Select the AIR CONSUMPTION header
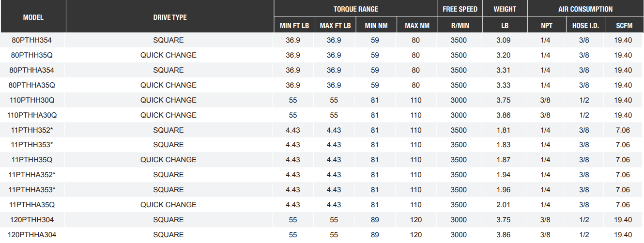Image resolution: width=644 pixels, height=243 pixels. click(x=585, y=9)
